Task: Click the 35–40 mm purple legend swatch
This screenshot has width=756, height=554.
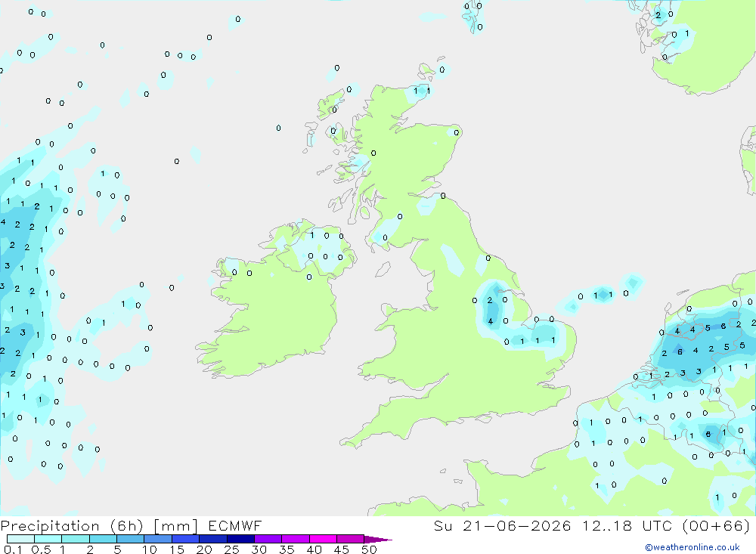Action: click(x=296, y=539)
